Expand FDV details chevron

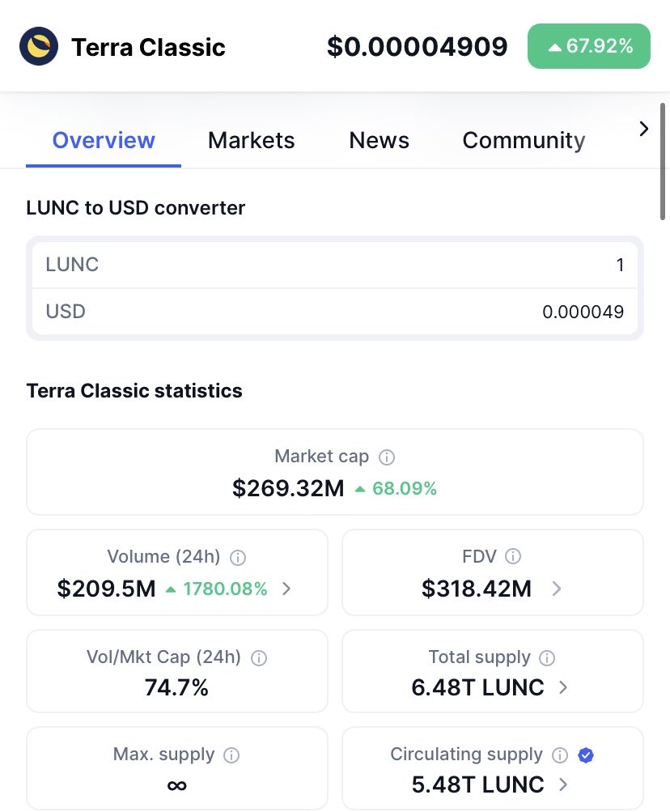[x=557, y=589]
